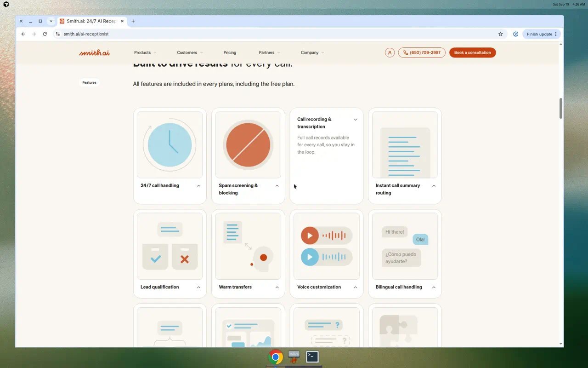Click the lead qualification check-and-cross illustration
The height and width of the screenshot is (368, 588).
(170, 246)
